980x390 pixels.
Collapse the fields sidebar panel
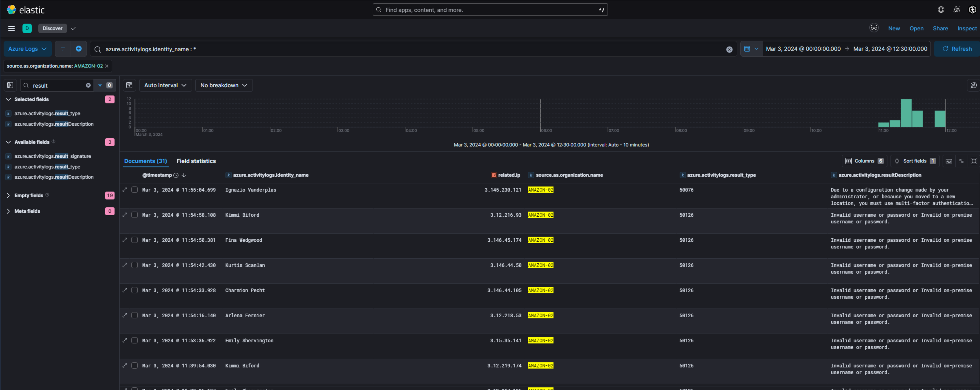point(10,85)
